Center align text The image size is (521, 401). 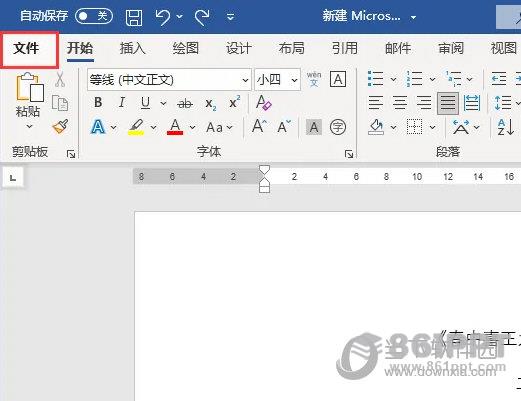coord(400,103)
